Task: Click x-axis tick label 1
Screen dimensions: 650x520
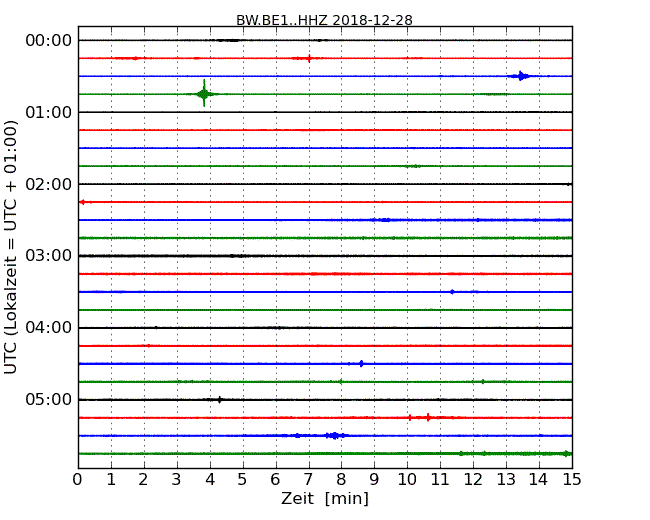Action: click(x=111, y=480)
